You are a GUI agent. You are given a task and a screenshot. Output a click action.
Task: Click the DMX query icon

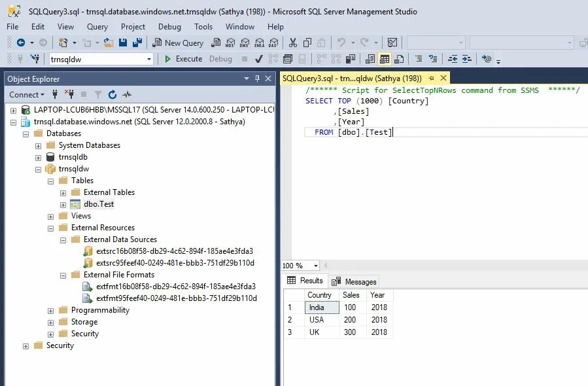[245, 43]
